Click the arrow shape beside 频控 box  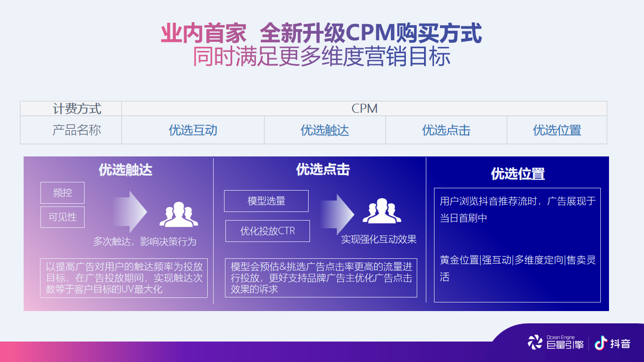130,212
